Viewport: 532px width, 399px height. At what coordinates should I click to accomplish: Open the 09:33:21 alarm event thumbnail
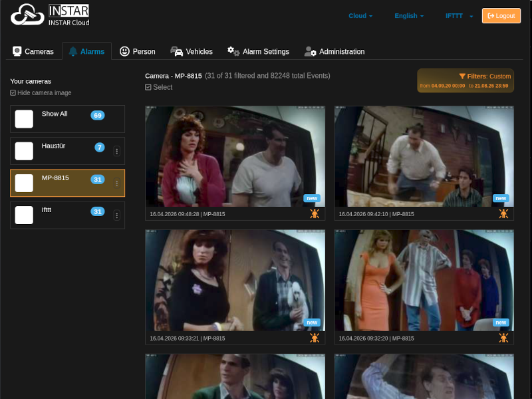point(235,280)
